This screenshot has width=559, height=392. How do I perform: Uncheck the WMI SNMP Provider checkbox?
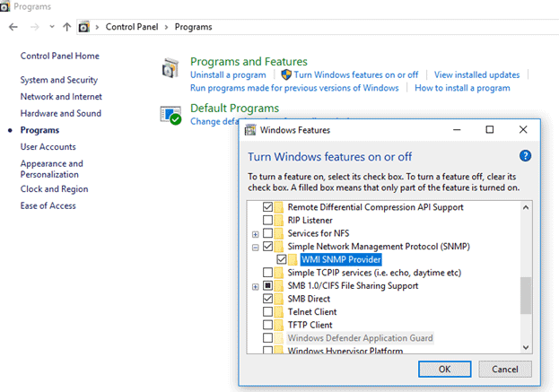[x=281, y=259]
